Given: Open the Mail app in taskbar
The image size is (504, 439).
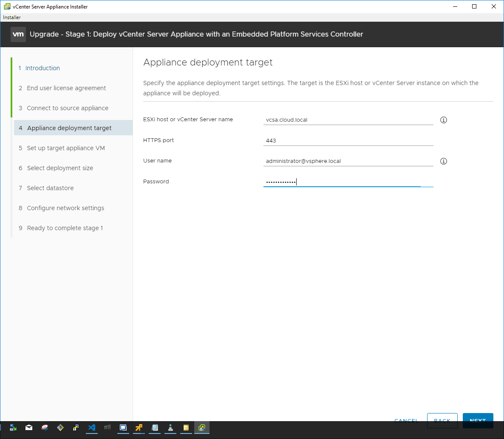Looking at the screenshot, I should [x=28, y=428].
